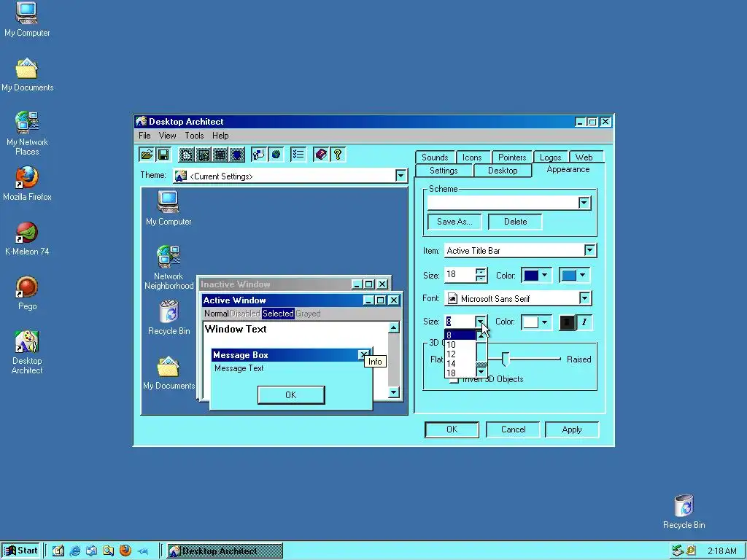Click the open theme folder toolbar icon
Screen dimensions: 747x560
pyautogui.click(x=147, y=155)
